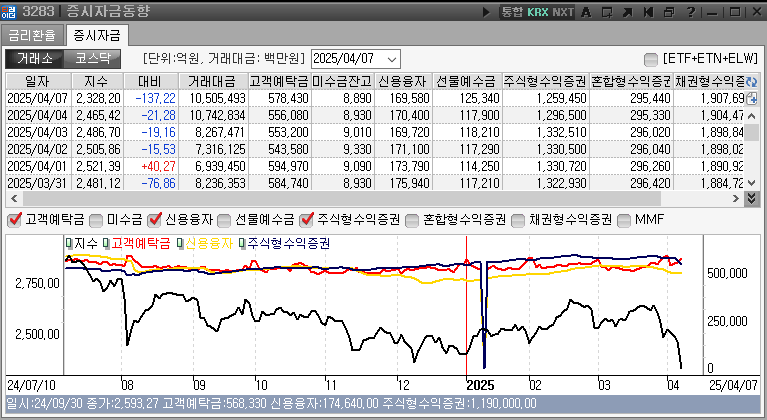The height and width of the screenshot is (420, 767).
Task: Select the 2025/04/07 date row cell
Action: tap(38, 98)
